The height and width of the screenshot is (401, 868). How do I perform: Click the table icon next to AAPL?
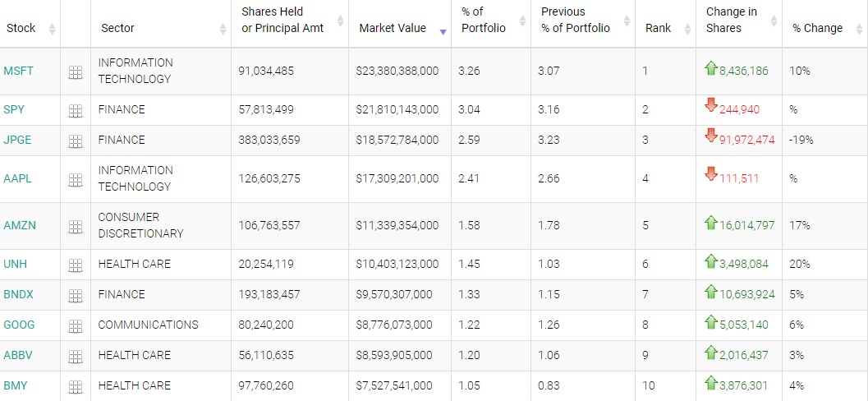point(76,179)
